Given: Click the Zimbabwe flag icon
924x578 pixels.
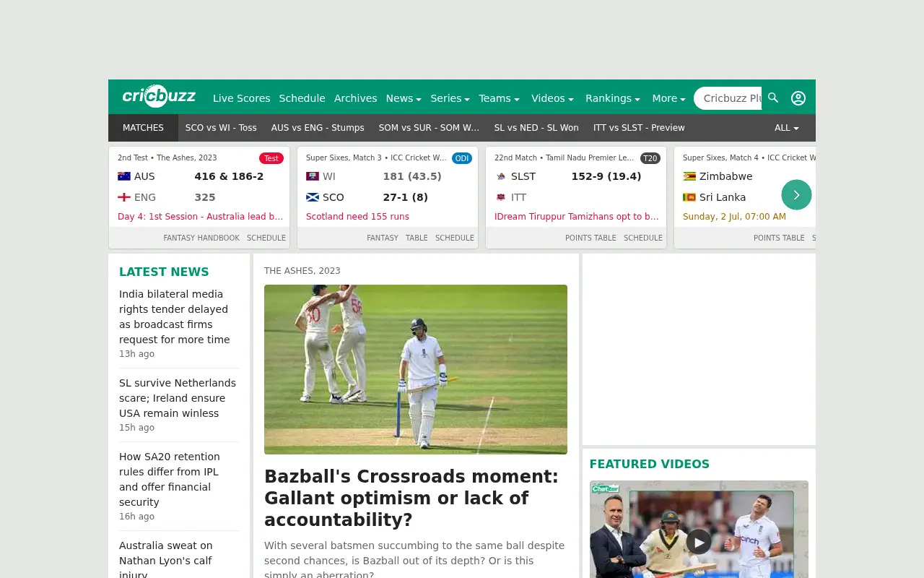Looking at the screenshot, I should pyautogui.click(x=689, y=176).
